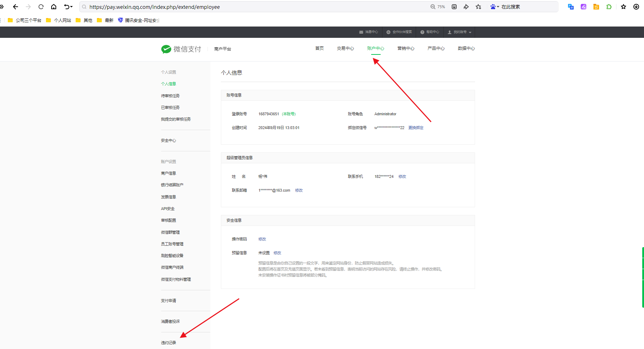Click the orange folder sync extension icon
This screenshot has height=349, width=644.
coord(596,7)
